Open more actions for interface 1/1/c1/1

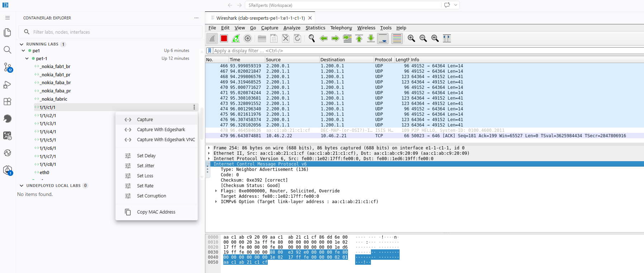point(194,107)
